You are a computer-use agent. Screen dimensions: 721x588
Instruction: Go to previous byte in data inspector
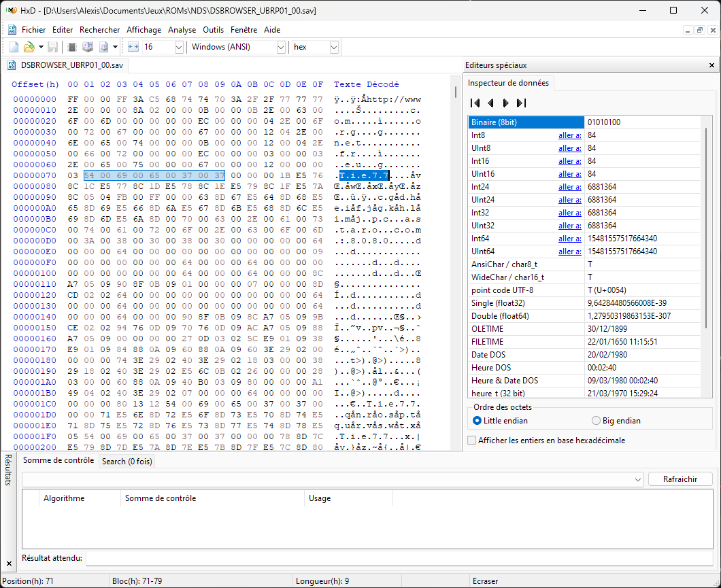click(x=490, y=103)
